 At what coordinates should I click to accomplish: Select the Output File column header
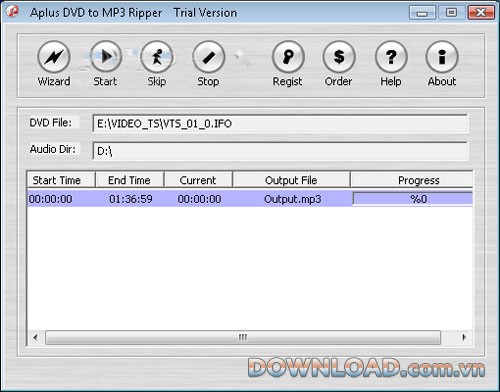[291, 180]
